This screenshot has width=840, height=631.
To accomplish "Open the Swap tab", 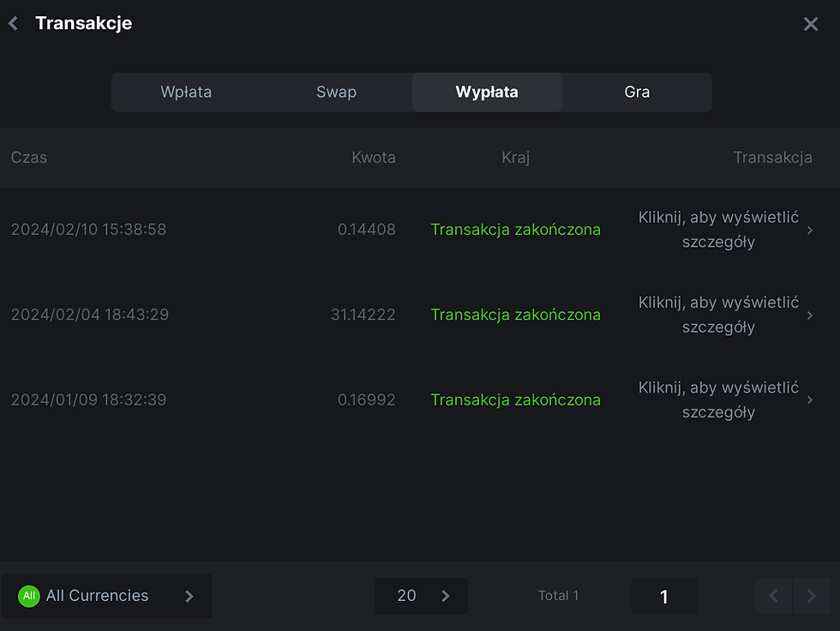I will tap(336, 93).
